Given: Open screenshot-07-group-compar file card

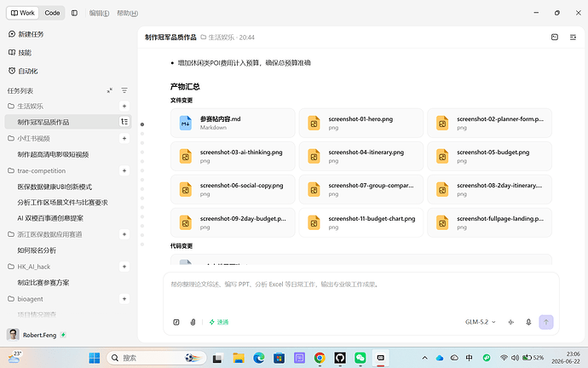Looking at the screenshot, I should pyautogui.click(x=361, y=189).
